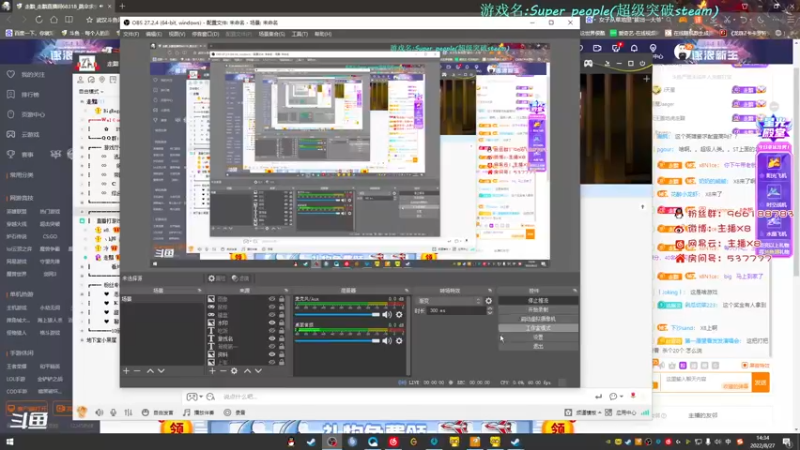Toggle visibility eye of bottom-most visible source
Viewport: 800px width, 450px height.
[272, 362]
